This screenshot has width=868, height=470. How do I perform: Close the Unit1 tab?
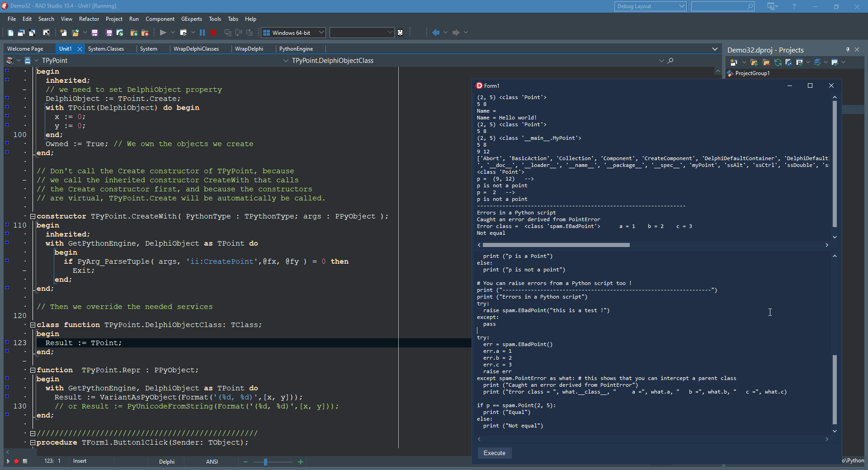[80, 49]
